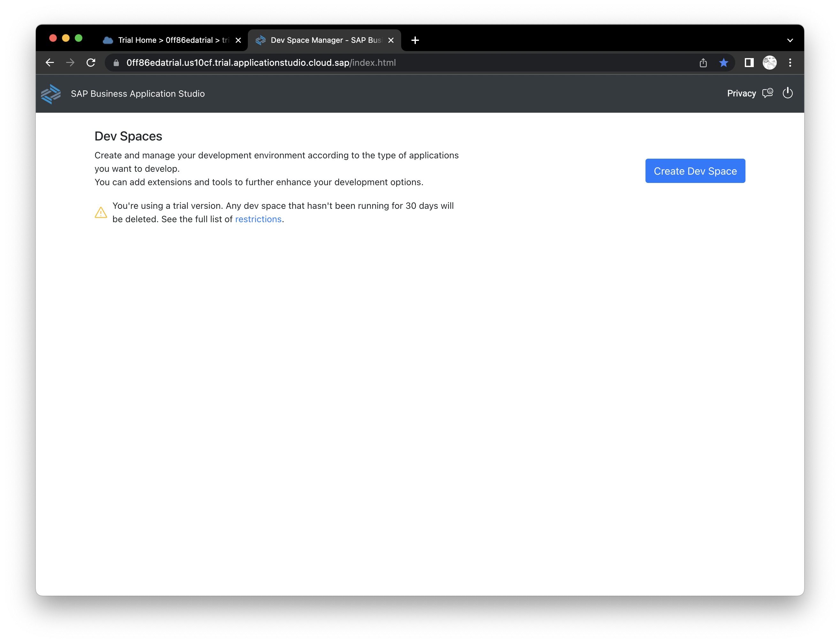This screenshot has width=840, height=643.
Task: Go back with the browser back arrow
Action: point(50,63)
